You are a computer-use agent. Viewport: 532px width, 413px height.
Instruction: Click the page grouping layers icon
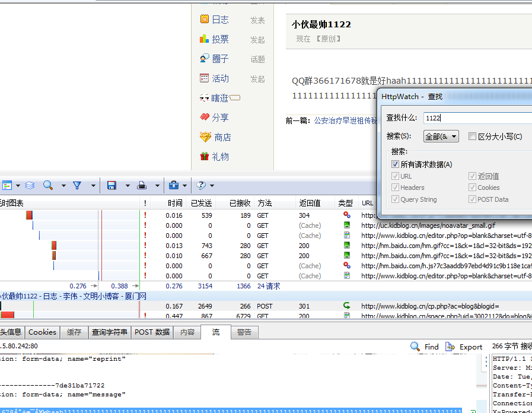coord(28,185)
